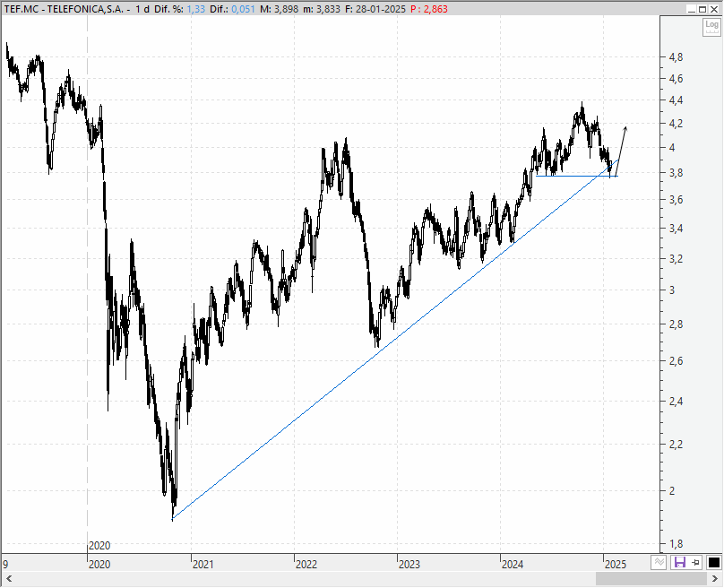
Task: Minimize the TEF.MC chart window
Action: (x=691, y=9)
